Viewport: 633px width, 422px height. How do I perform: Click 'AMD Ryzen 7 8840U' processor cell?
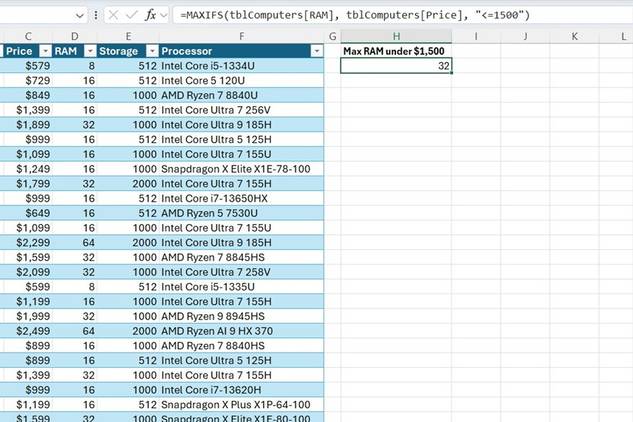click(241, 95)
